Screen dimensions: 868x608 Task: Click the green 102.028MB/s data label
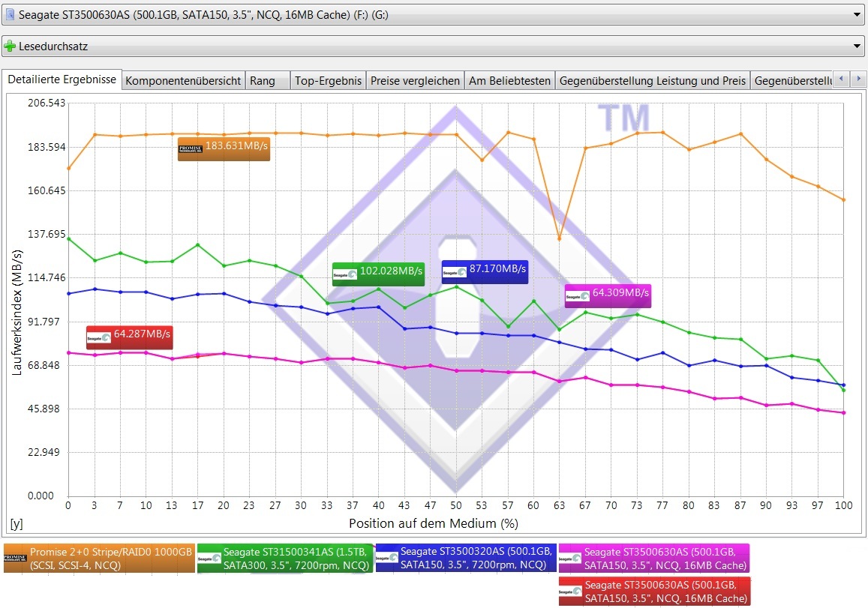(x=378, y=274)
